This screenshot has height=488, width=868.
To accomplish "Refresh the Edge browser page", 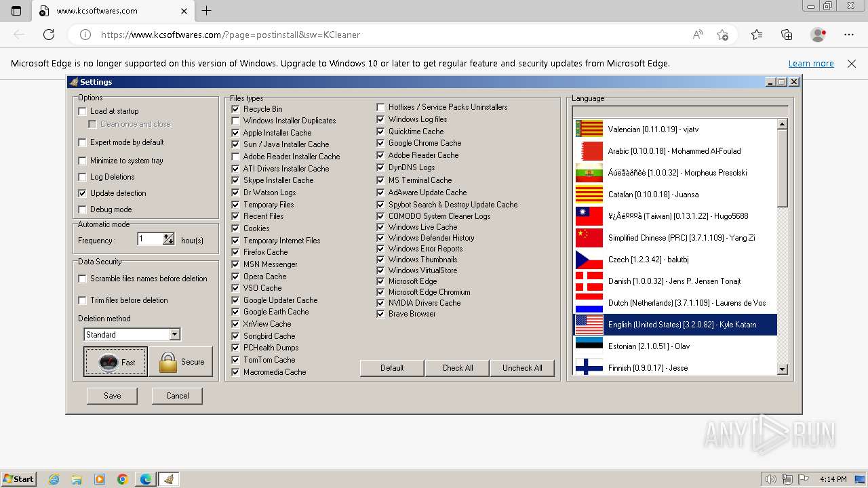I will (x=49, y=35).
